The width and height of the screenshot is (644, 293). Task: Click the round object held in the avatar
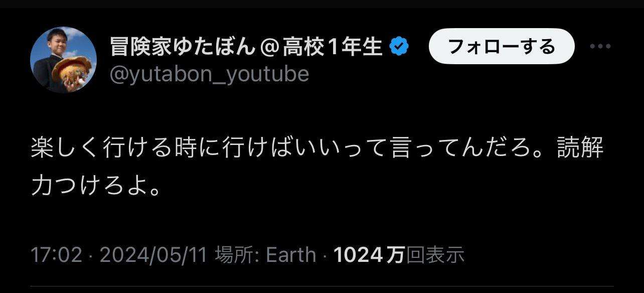[x=71, y=73]
